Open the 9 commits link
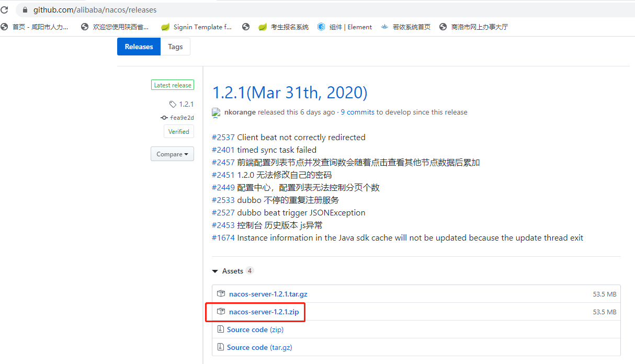The width and height of the screenshot is (635, 364). [x=358, y=112]
